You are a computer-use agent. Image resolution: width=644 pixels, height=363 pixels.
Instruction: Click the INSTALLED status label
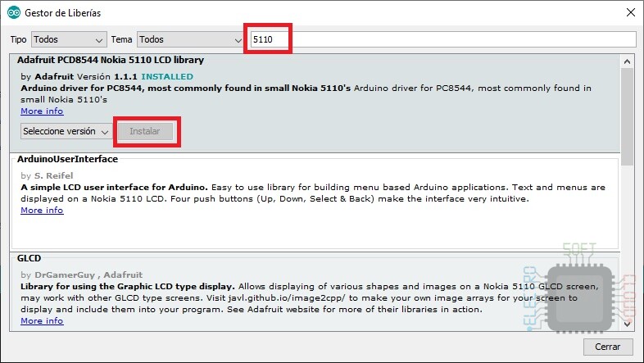(x=167, y=77)
